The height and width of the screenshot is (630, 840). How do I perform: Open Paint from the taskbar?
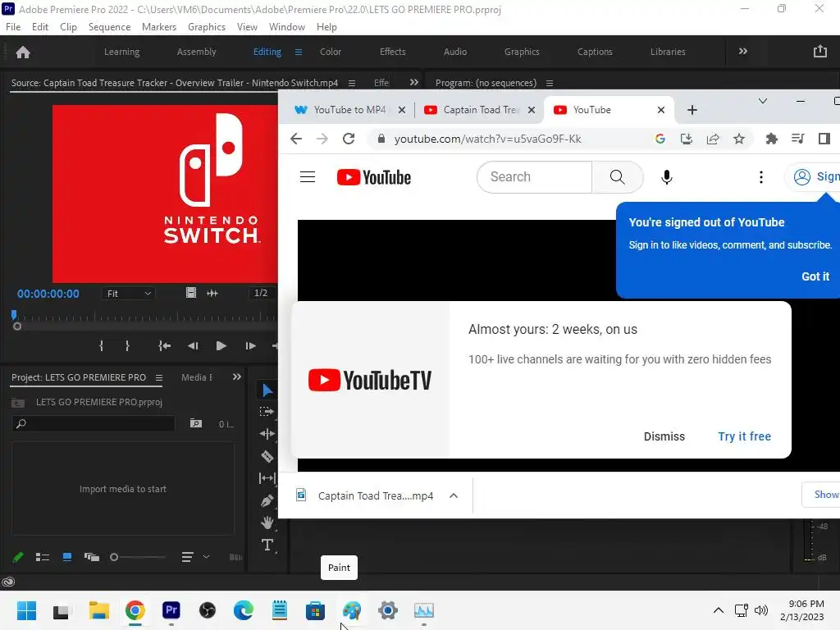(352, 610)
